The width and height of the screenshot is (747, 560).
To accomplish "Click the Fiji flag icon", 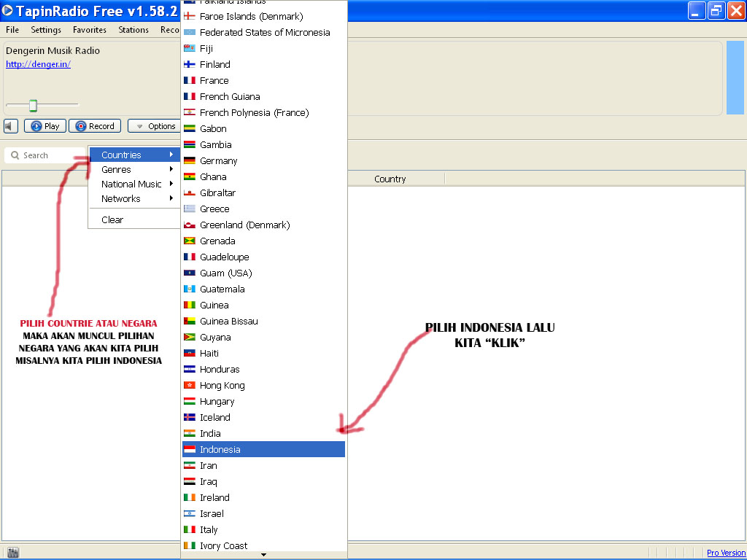I will pos(190,49).
